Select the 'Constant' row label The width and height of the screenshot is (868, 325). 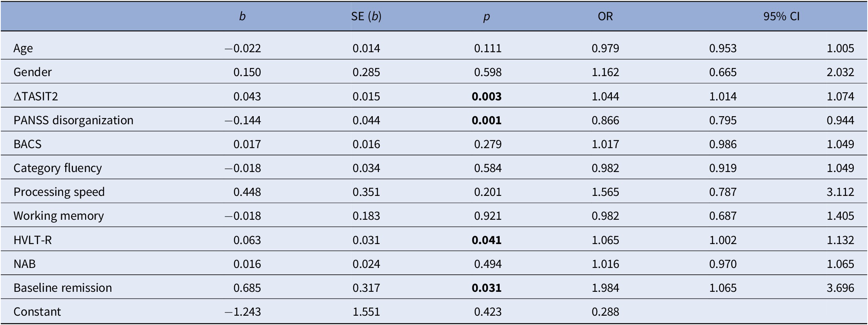pos(37,312)
